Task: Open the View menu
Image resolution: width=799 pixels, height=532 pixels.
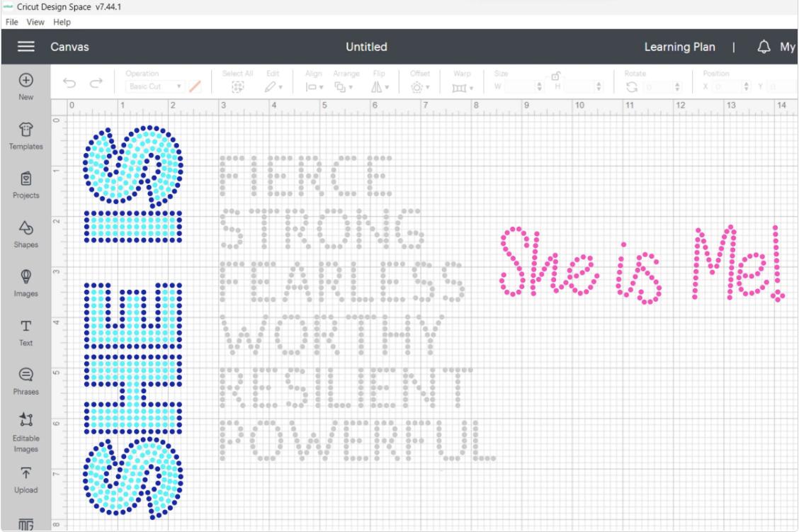Action: (35, 22)
